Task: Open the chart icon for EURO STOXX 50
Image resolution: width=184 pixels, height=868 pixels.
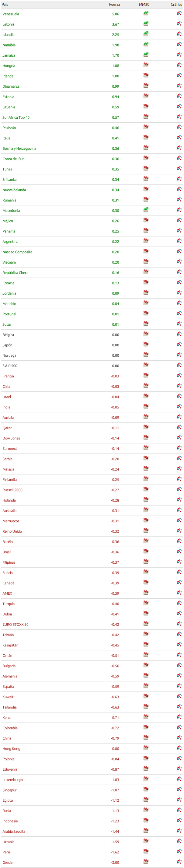Action: coord(179,624)
